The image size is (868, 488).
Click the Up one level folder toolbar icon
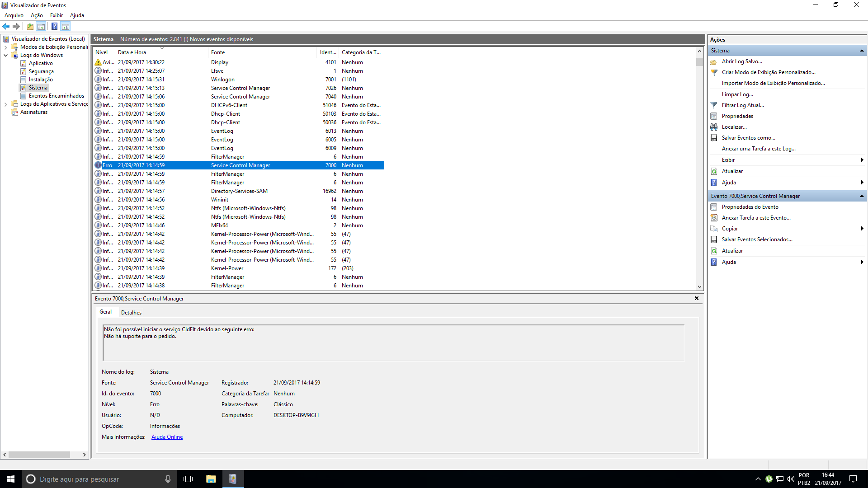[x=30, y=26]
